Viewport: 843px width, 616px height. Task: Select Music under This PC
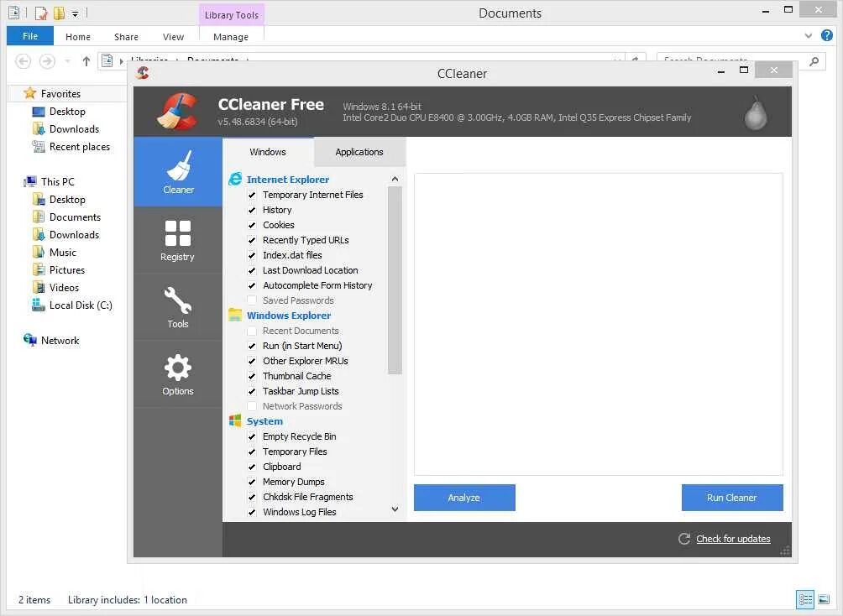pyautogui.click(x=62, y=252)
